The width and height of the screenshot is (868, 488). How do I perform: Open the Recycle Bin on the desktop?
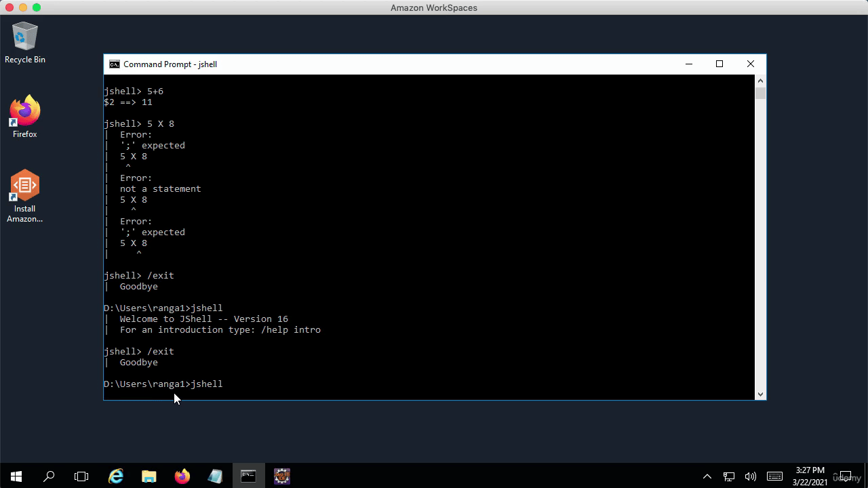pyautogui.click(x=24, y=37)
